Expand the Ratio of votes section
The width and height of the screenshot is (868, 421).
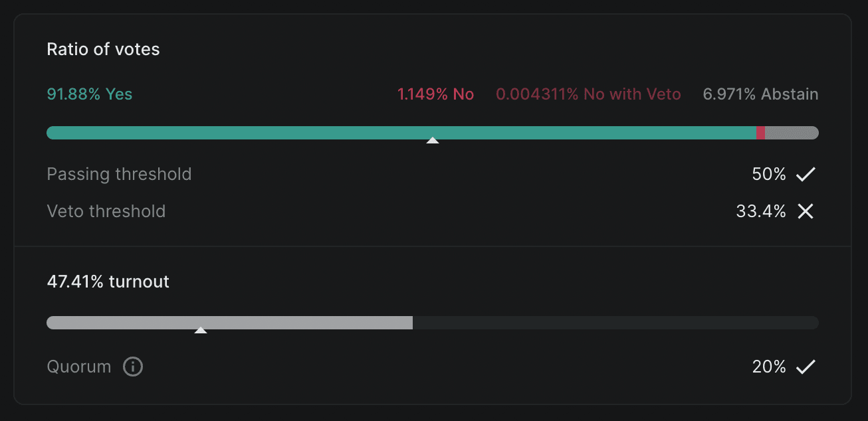tap(103, 49)
